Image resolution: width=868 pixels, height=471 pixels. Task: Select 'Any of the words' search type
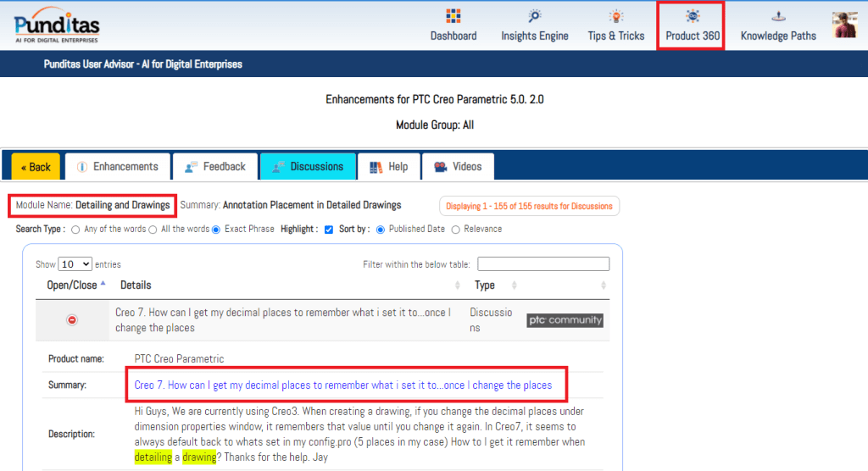click(75, 230)
